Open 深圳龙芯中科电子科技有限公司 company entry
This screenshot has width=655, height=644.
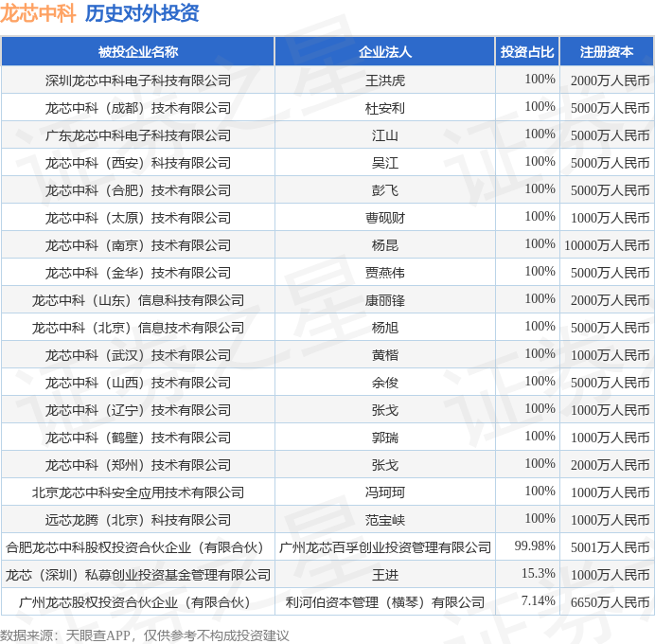click(138, 80)
